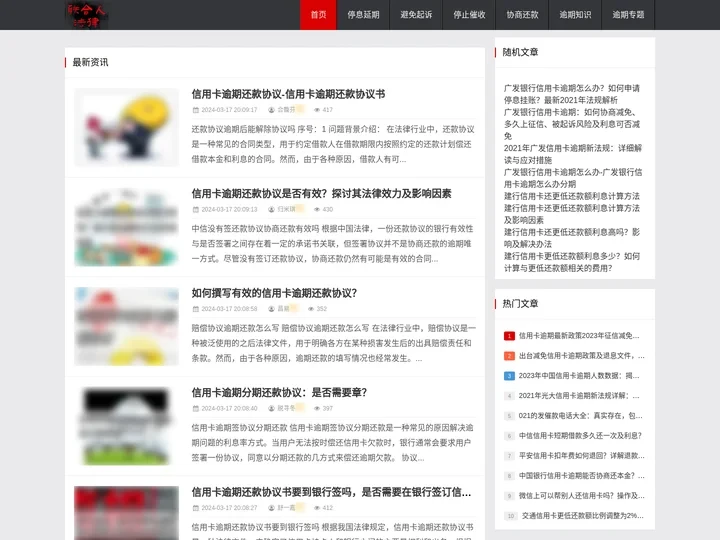The width and height of the screenshot is (720, 540).
Task: Open article 信用卡逾期还款协议-信用卡逾期还款协议书
Action: [x=288, y=94]
